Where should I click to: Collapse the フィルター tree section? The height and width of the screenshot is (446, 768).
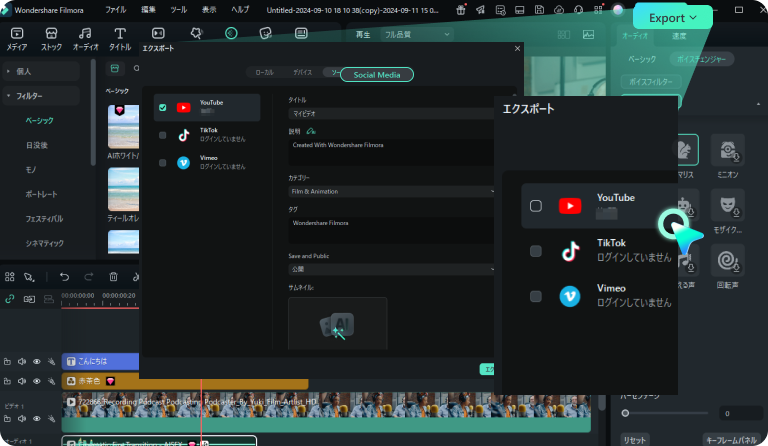tap(41, 96)
